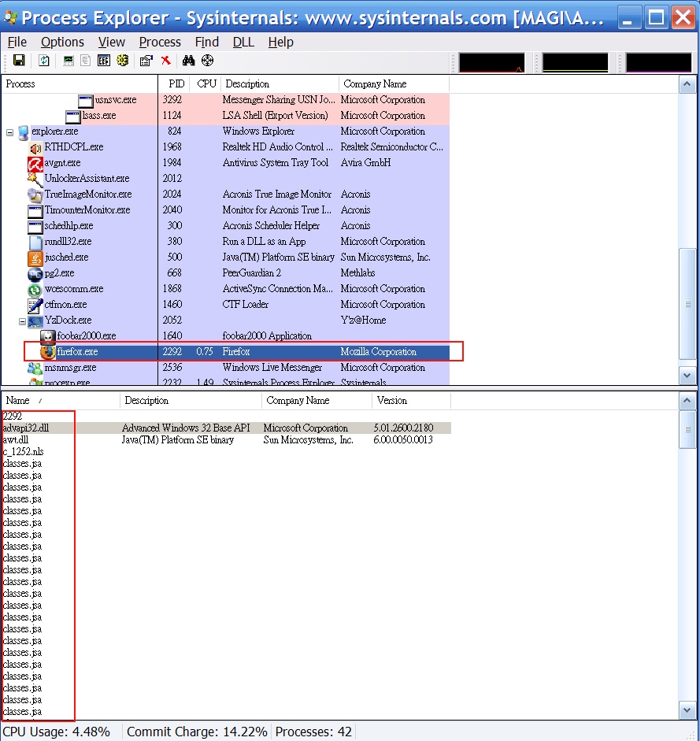Open the Options menu

pos(62,42)
